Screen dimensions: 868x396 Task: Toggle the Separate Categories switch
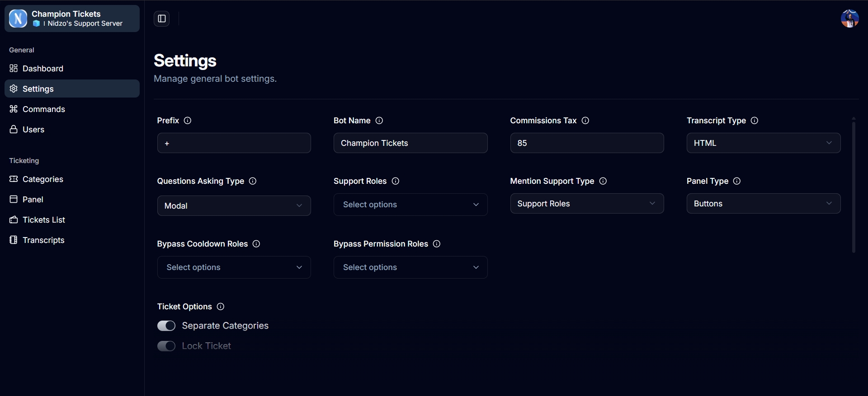tap(166, 326)
